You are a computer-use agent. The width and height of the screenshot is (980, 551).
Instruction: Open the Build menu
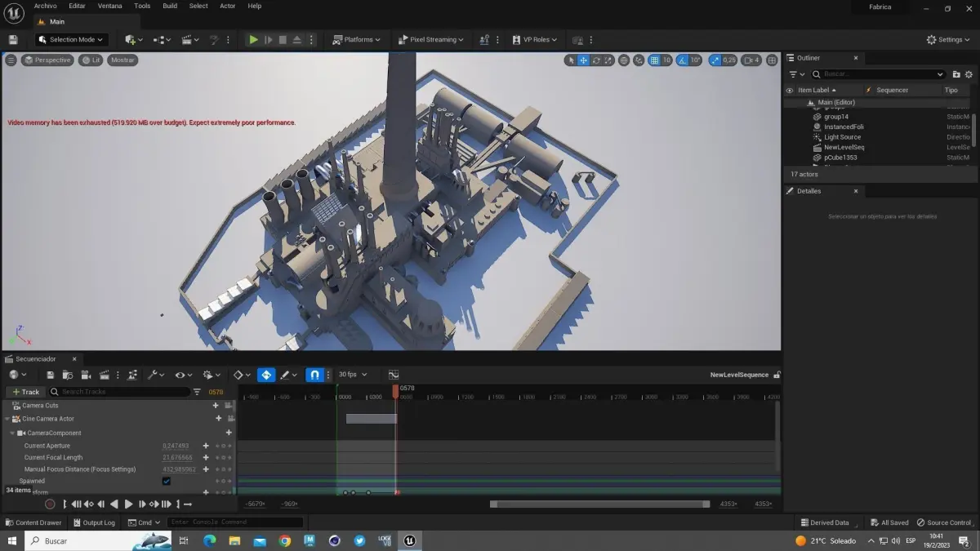point(170,6)
